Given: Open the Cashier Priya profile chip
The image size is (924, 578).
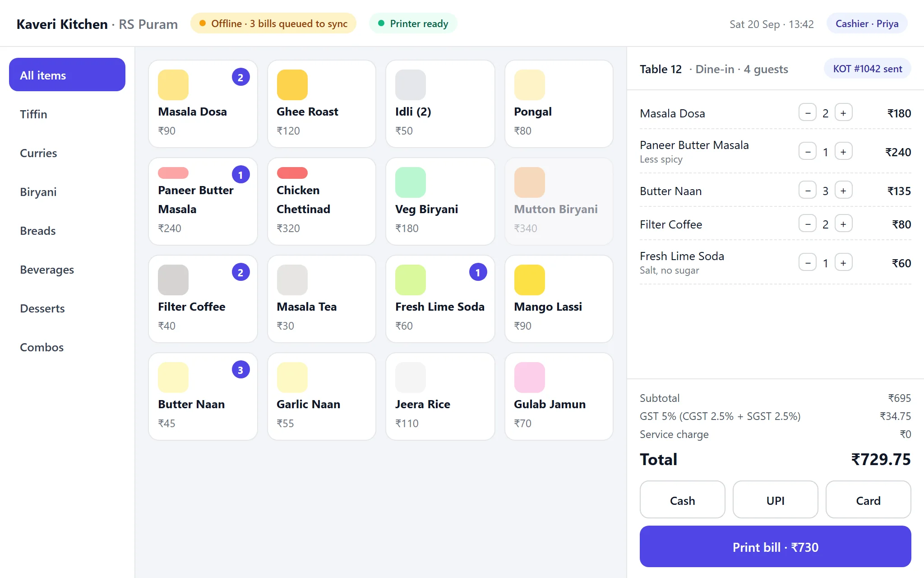Looking at the screenshot, I should click(867, 23).
